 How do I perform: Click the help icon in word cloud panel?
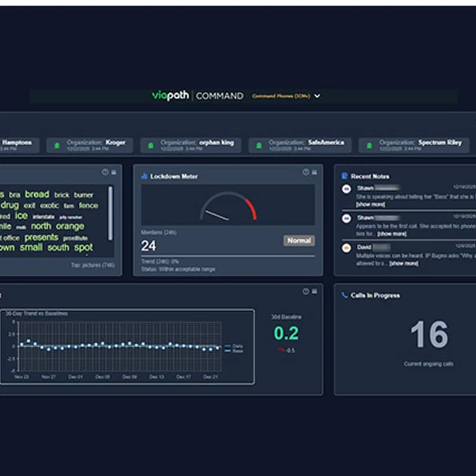coord(105,172)
